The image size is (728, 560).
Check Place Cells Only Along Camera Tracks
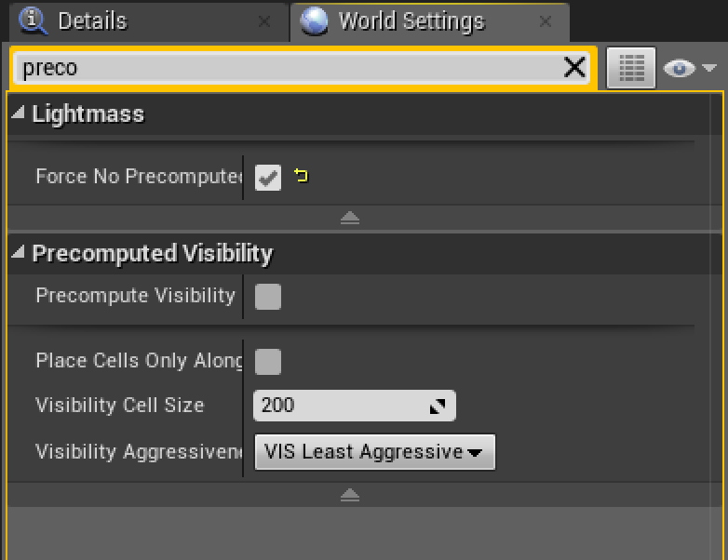tap(268, 361)
